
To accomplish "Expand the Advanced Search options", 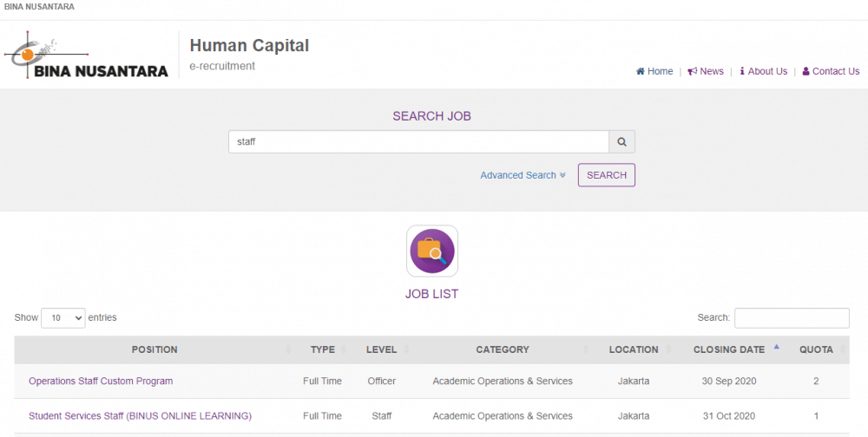I will 523,175.
